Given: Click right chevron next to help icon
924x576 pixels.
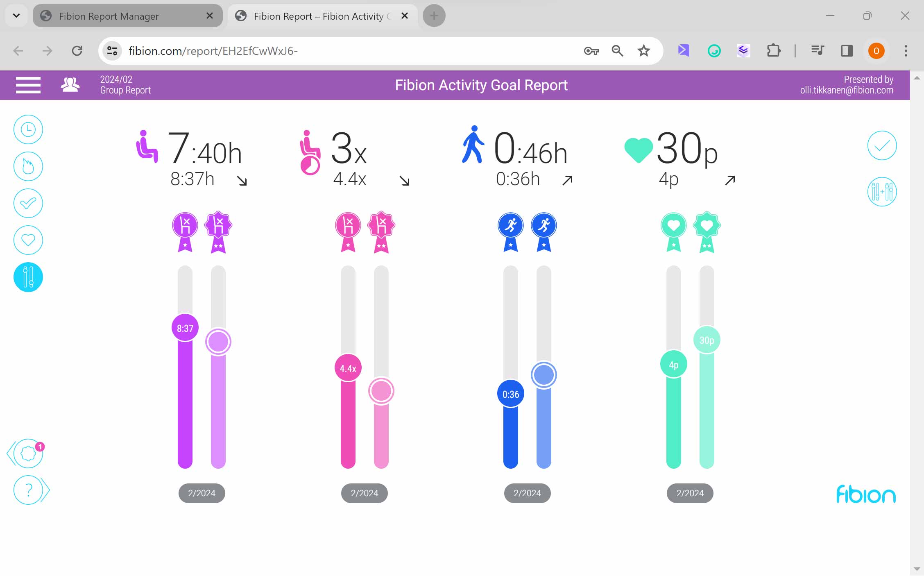Looking at the screenshot, I should 46,490.
